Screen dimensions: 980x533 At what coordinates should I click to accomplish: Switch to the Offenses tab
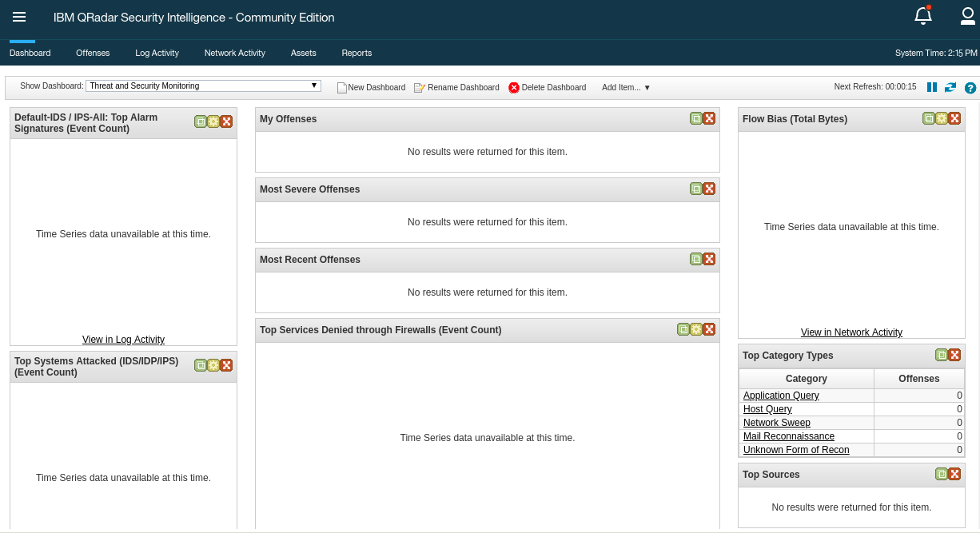pyautogui.click(x=93, y=53)
